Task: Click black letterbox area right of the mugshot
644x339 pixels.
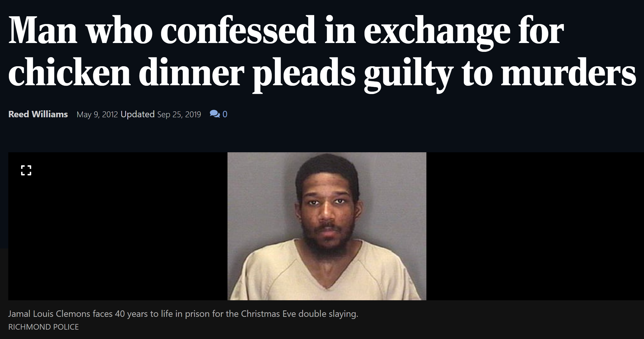Action: click(535, 226)
